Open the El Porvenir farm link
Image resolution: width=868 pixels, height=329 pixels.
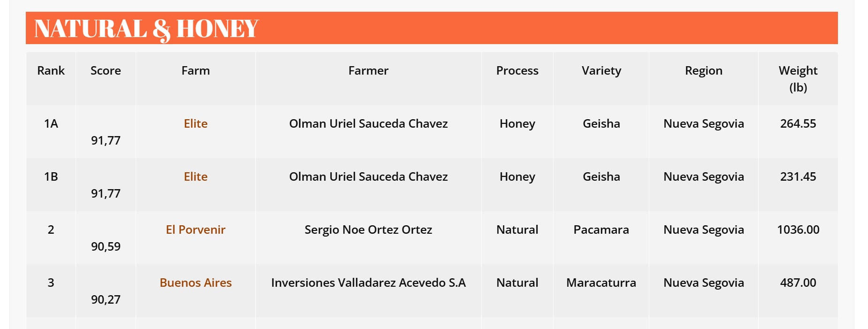tap(195, 230)
